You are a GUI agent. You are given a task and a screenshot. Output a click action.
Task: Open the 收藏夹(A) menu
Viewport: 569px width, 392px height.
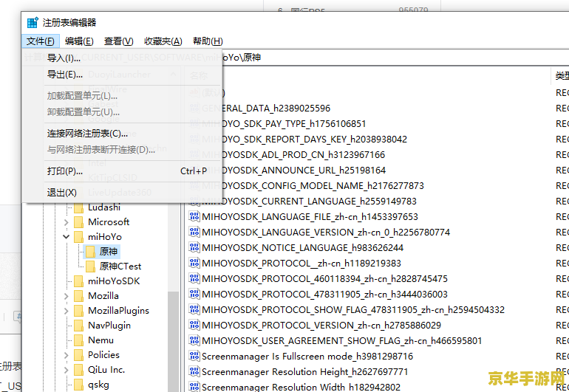(163, 41)
